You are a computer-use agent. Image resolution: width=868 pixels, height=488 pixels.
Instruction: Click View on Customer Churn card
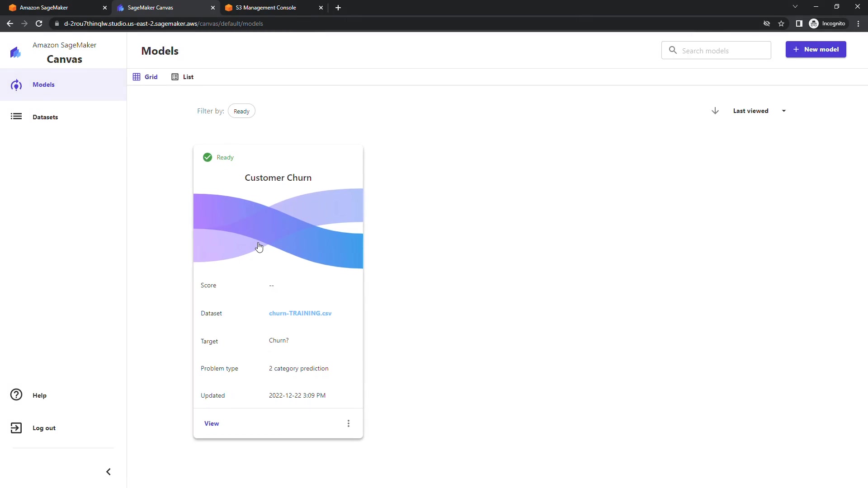[212, 423]
